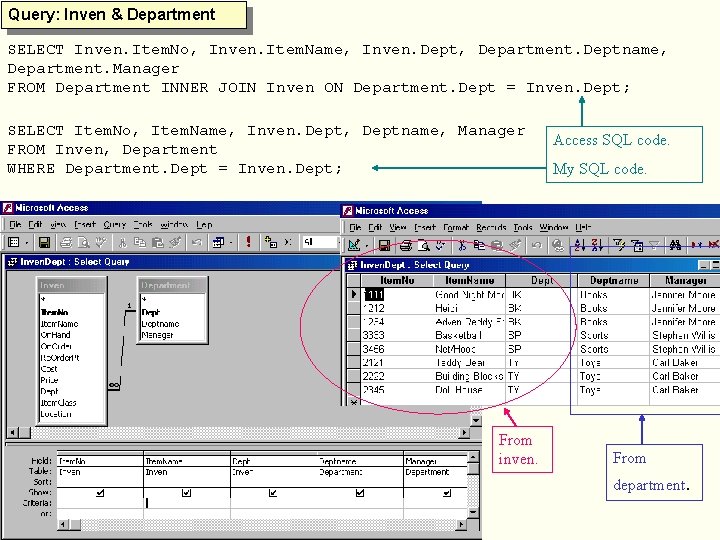Click the Inven table title bar in design pane
The image size is (720, 540).
72,285
